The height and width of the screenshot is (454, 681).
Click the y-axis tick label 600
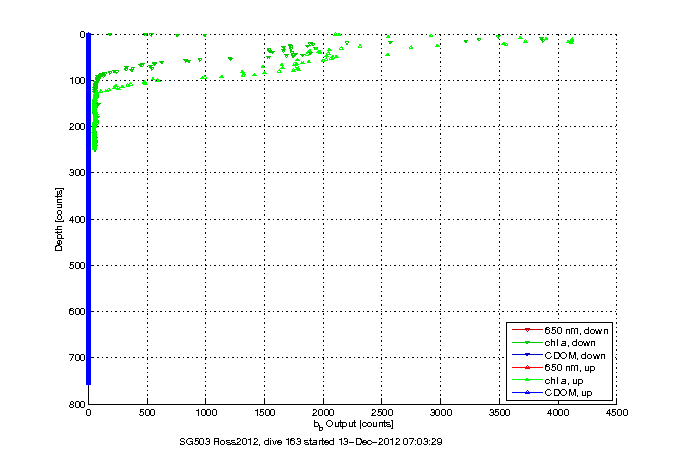[77, 312]
